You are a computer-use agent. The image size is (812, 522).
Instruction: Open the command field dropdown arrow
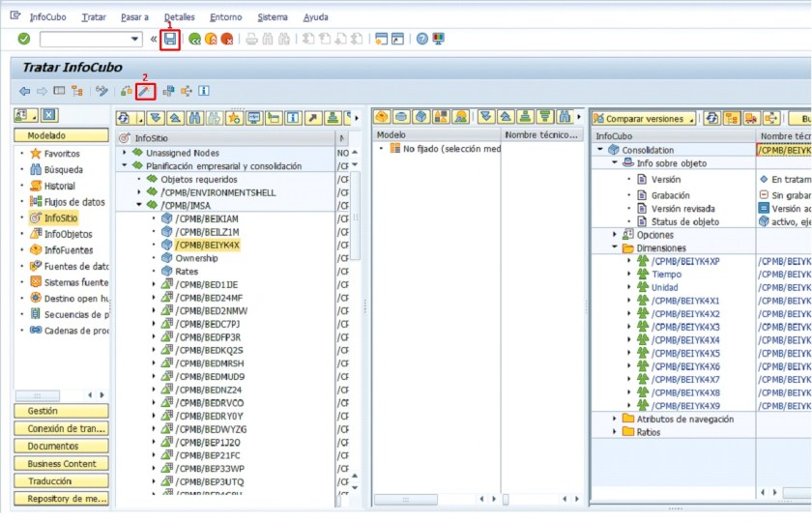(134, 39)
